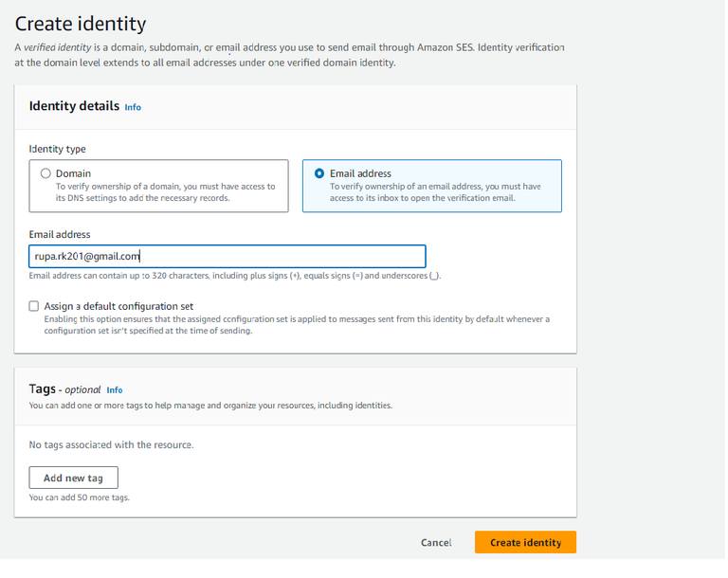Cancel the identity creation form

pos(436,543)
